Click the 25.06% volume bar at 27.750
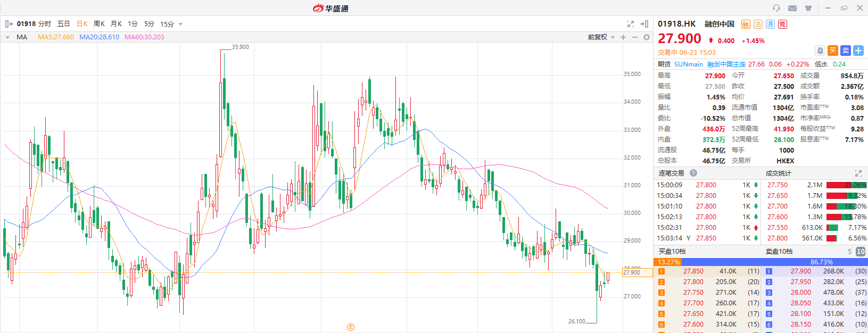The image size is (868, 333). [x=846, y=185]
